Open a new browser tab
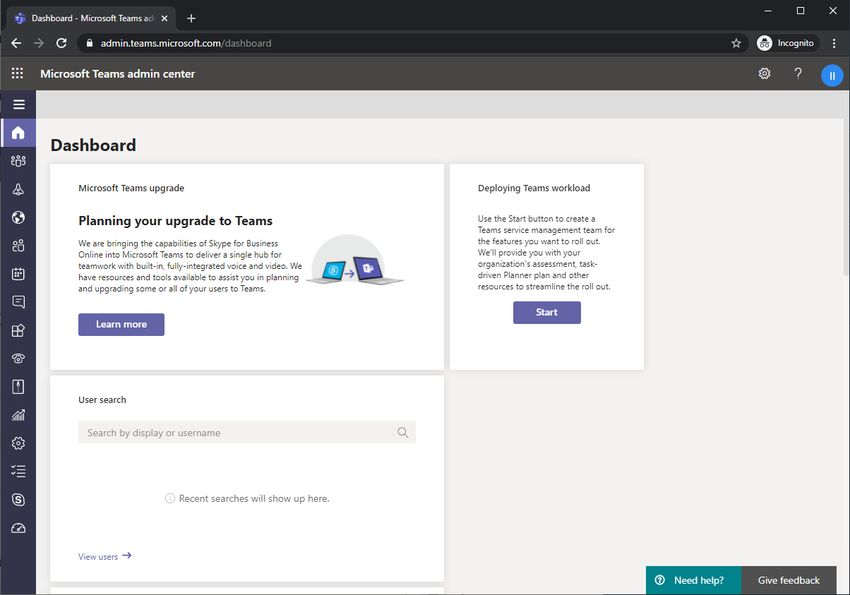The width and height of the screenshot is (850, 595). point(191,18)
